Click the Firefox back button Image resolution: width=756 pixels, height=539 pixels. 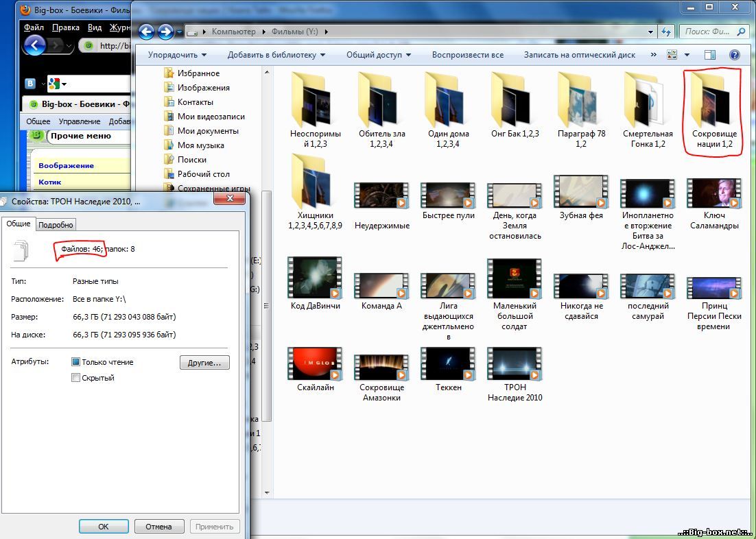pos(34,46)
